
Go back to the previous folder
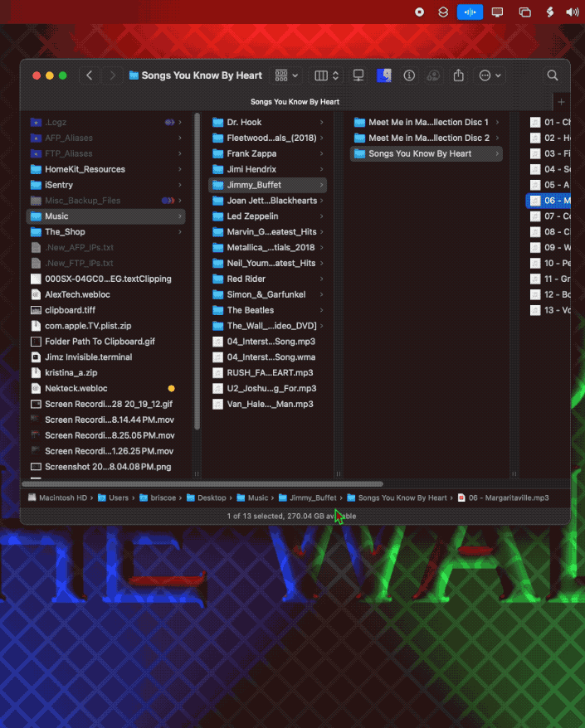90,75
